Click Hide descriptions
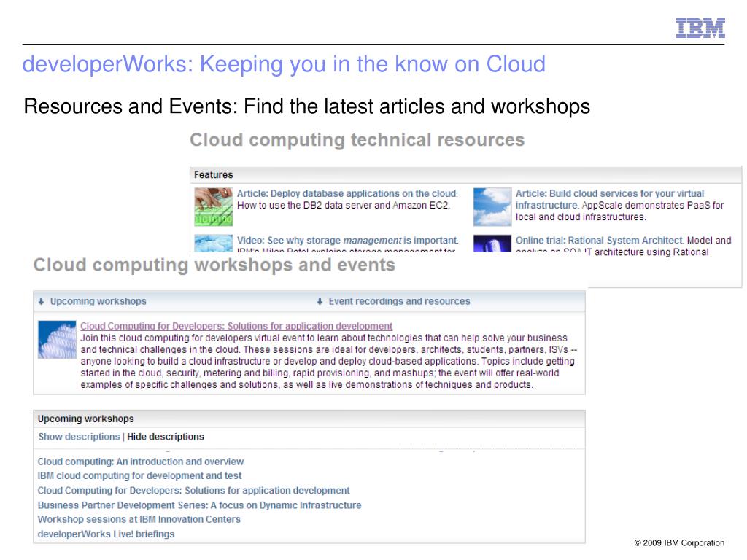The height and width of the screenshot is (560, 747). tap(166, 437)
